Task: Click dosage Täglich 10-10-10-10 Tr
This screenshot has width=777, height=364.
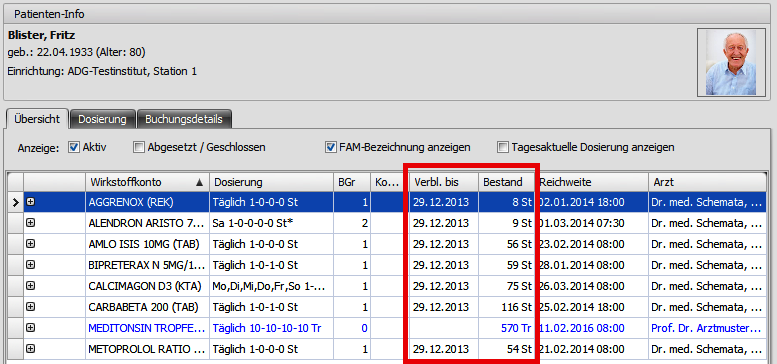Action: pyautogui.click(x=271, y=328)
